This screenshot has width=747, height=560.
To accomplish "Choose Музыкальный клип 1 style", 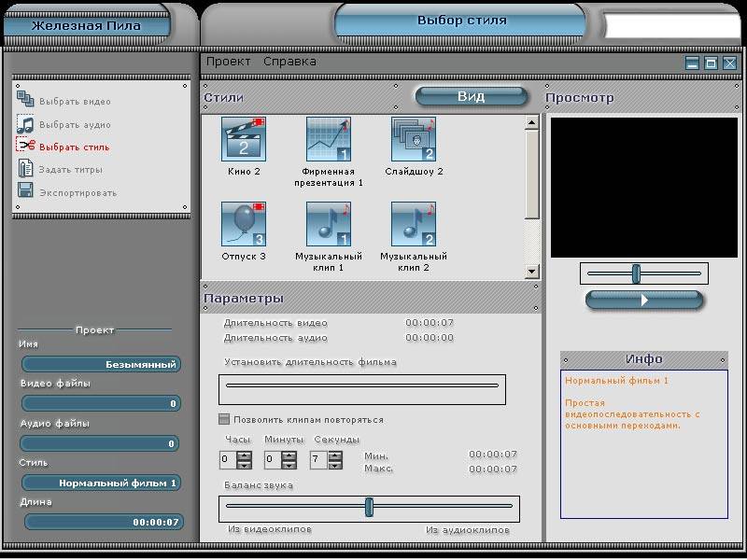I will click(329, 224).
